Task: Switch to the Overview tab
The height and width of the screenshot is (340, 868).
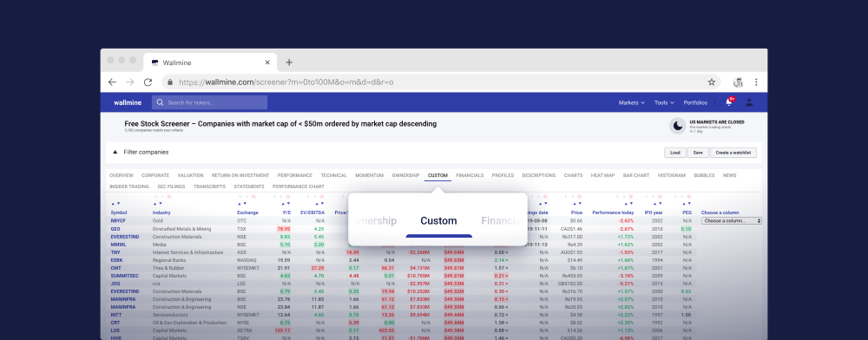Action: coord(122,175)
